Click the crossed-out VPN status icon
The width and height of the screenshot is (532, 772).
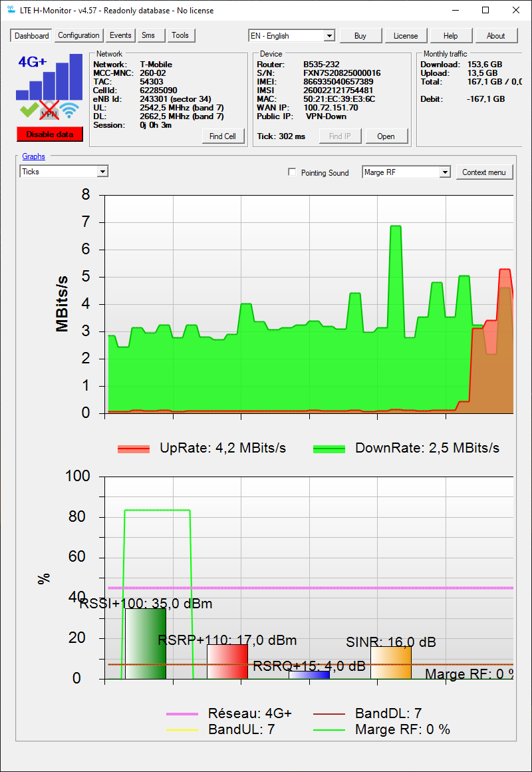coord(50,110)
